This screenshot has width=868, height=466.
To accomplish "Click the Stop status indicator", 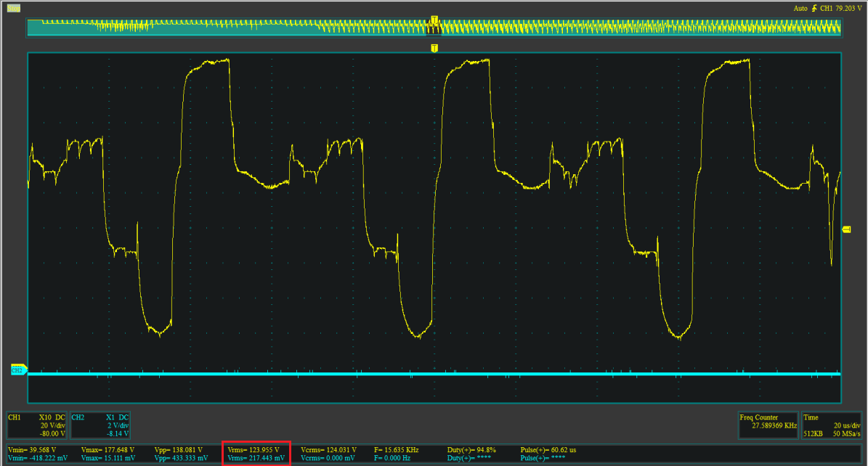I will tap(13, 8).
